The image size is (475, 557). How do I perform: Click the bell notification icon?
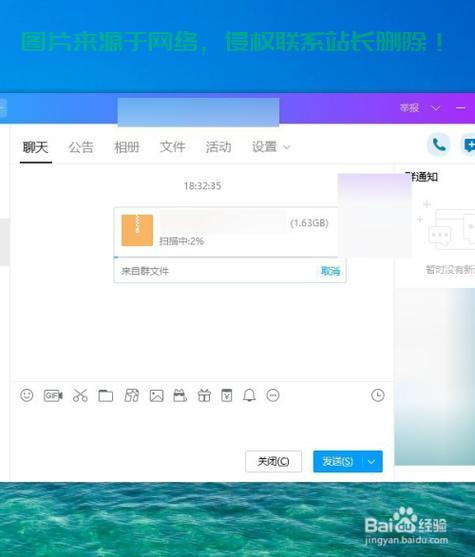tap(249, 395)
